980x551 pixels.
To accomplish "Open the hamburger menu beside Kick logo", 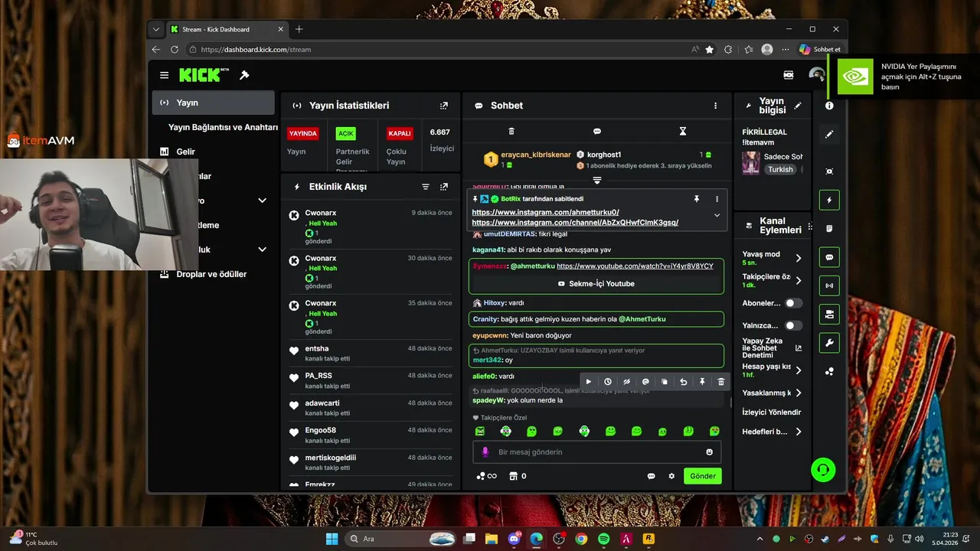I will click(164, 75).
